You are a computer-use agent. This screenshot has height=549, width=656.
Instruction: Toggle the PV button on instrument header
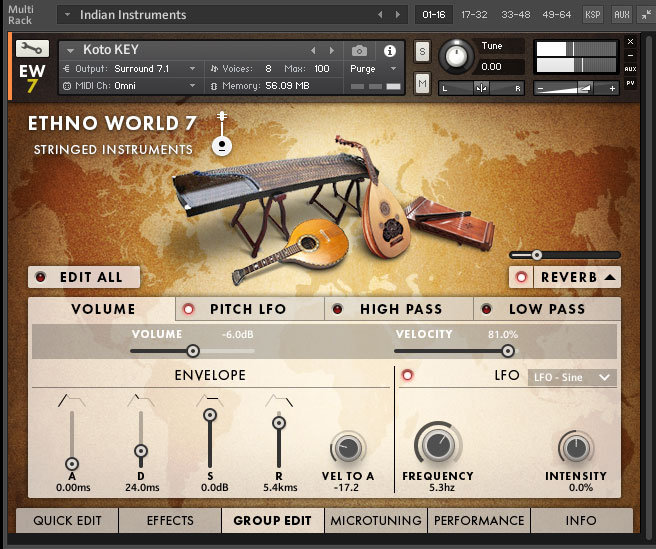pos(630,83)
